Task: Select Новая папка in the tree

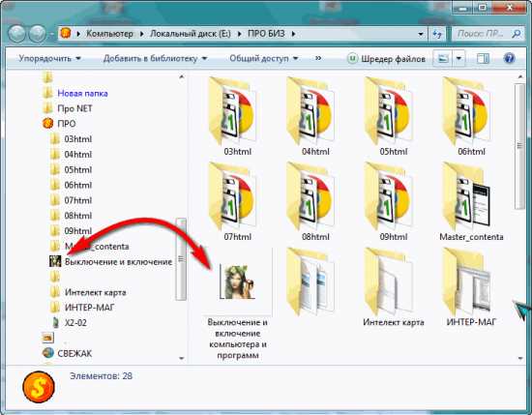Action: (x=82, y=93)
